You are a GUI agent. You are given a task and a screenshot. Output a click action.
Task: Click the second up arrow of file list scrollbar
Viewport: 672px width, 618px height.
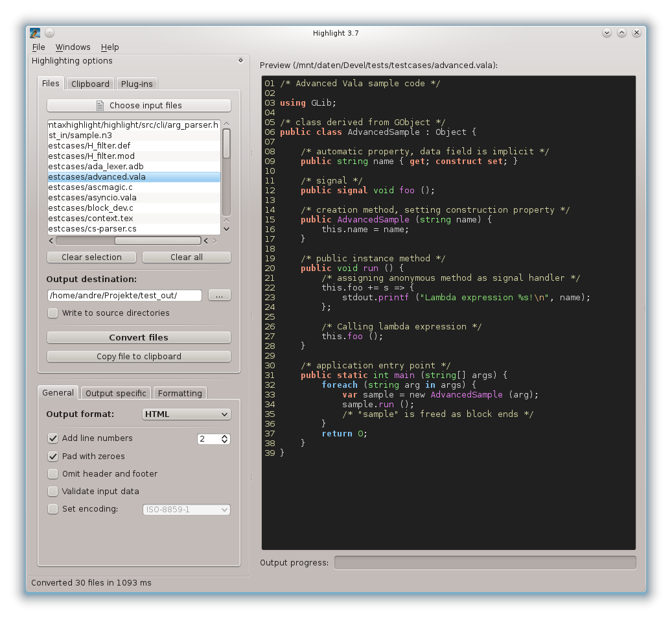pyautogui.click(x=227, y=220)
